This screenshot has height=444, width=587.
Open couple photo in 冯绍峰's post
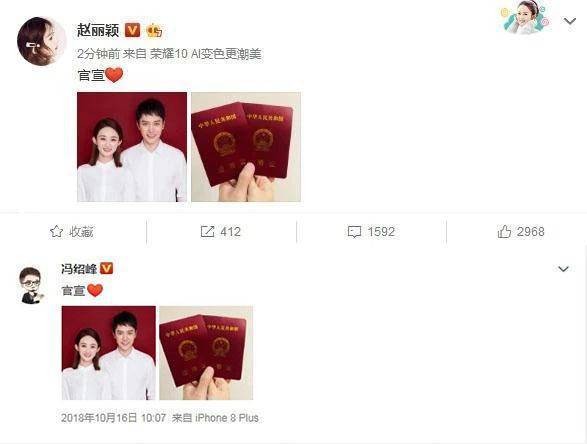point(109,353)
